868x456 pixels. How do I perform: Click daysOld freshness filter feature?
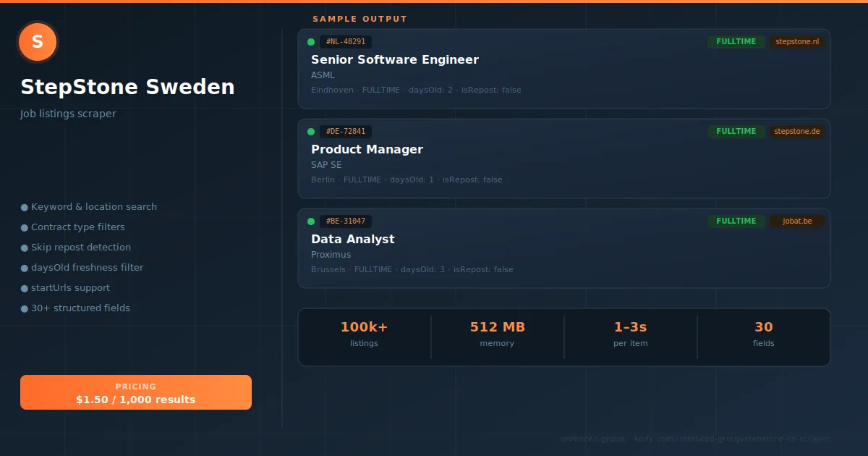[82, 268]
